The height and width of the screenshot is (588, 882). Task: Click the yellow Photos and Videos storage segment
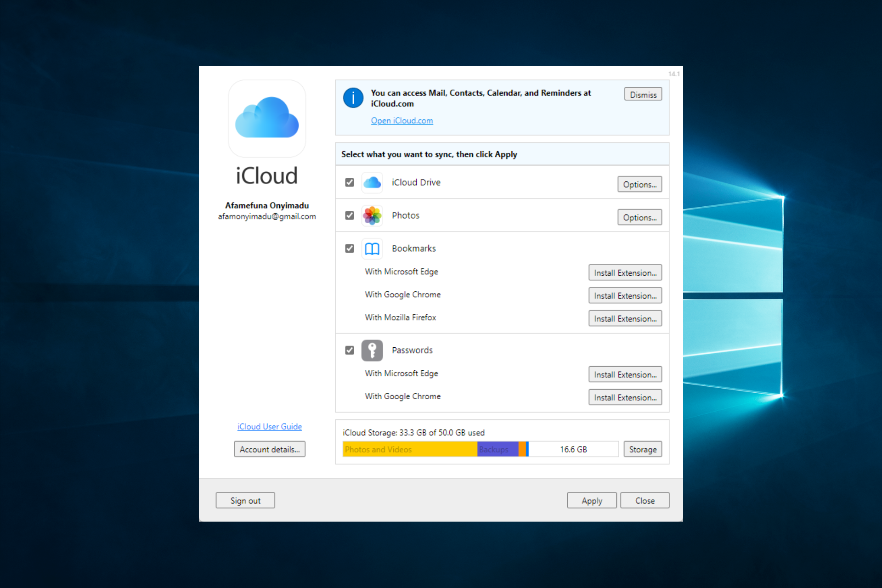410,449
